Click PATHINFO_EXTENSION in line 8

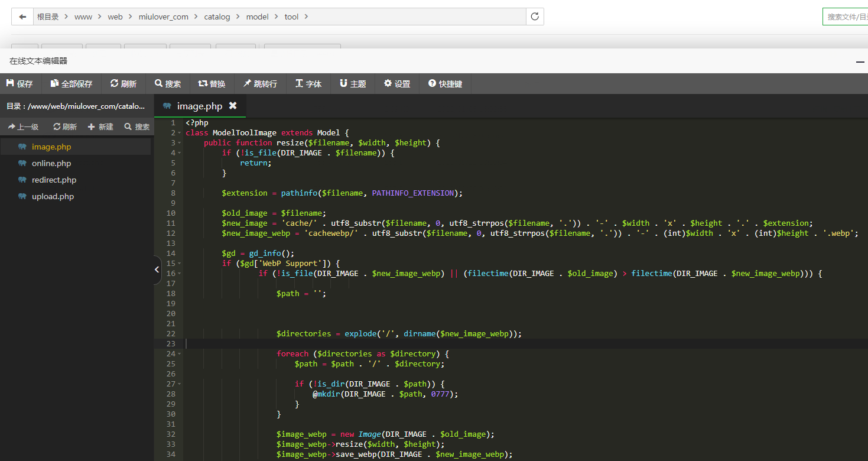click(413, 193)
